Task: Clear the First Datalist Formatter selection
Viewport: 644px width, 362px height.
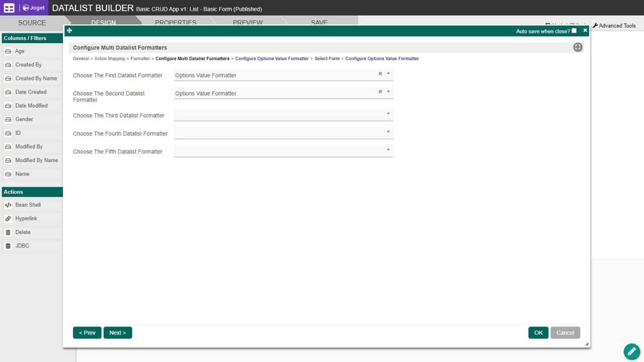Action: pos(380,74)
